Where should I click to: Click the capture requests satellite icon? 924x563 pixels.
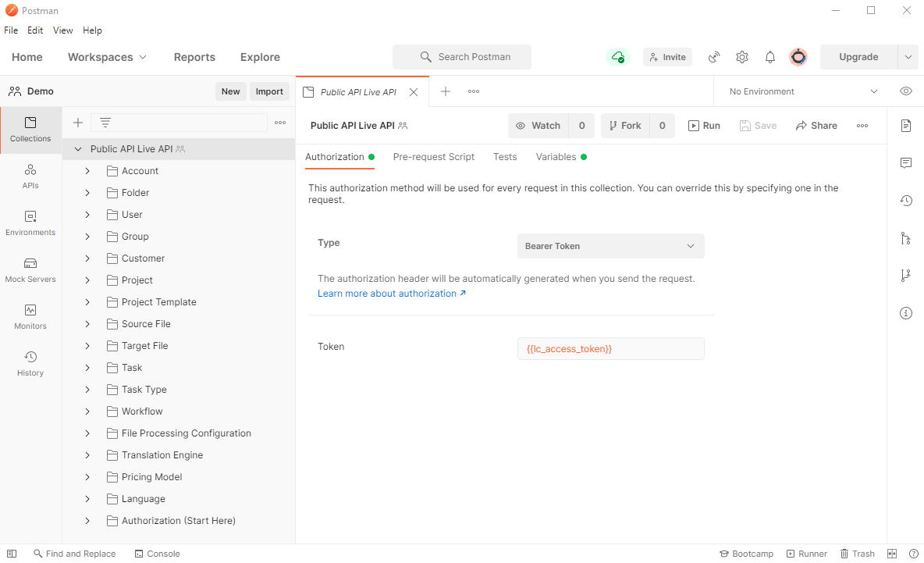tap(714, 57)
